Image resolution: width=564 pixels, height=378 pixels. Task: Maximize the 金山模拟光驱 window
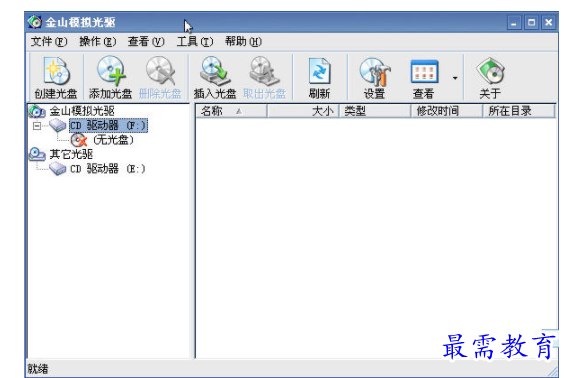[531, 23]
